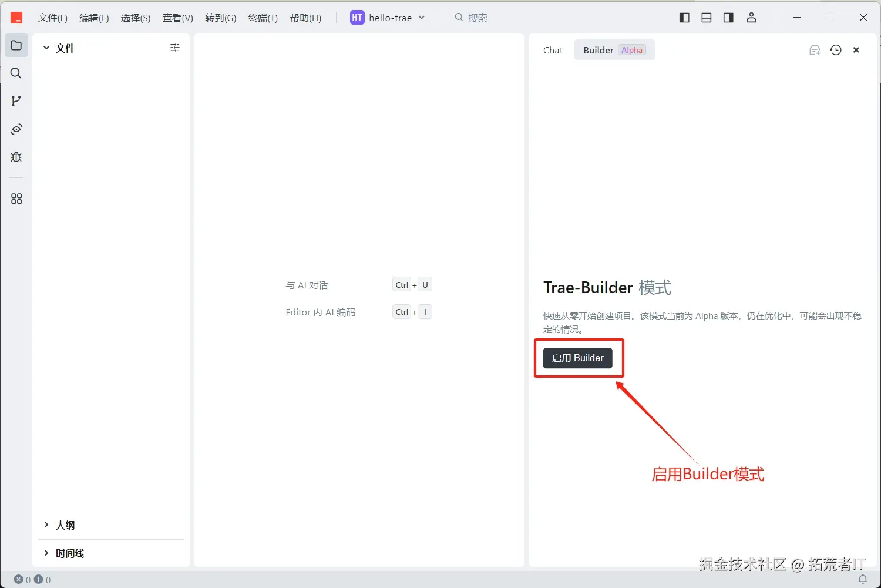Collapse the 文件 section chevron

(46, 48)
